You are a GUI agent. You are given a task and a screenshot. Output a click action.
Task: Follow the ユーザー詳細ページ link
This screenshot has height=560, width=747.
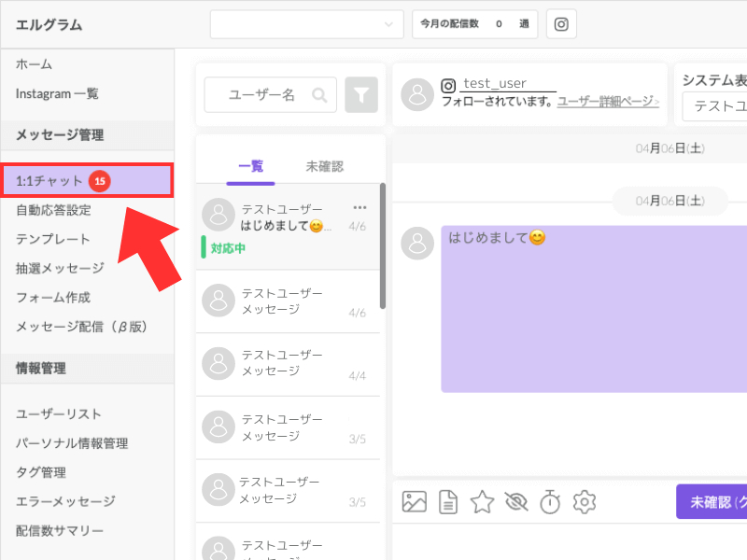[609, 102]
